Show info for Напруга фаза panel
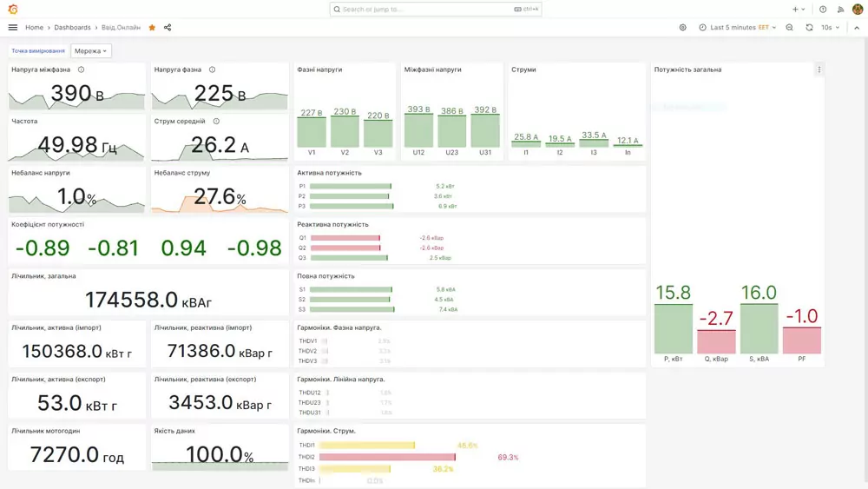This screenshot has height=489, width=868. tap(212, 69)
